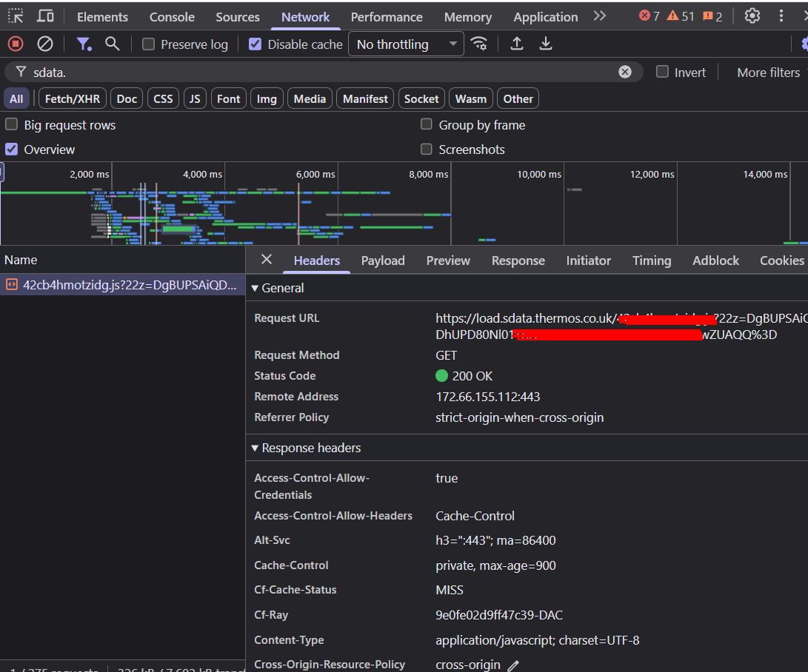Open the No throttling dropdown
Image resolution: width=808 pixels, height=672 pixels.
click(406, 44)
